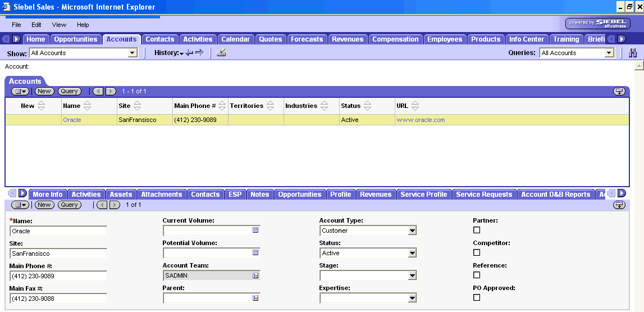Click the history forward arrow
This screenshot has height=312, width=644.
click(199, 53)
